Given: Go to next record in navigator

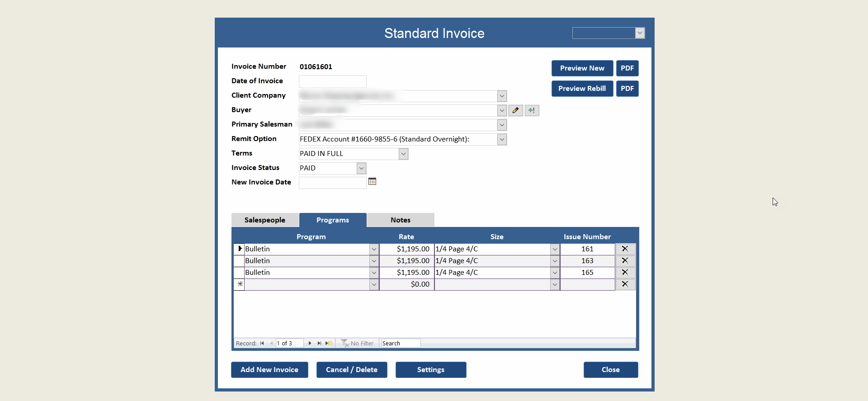Looking at the screenshot, I should tap(310, 344).
